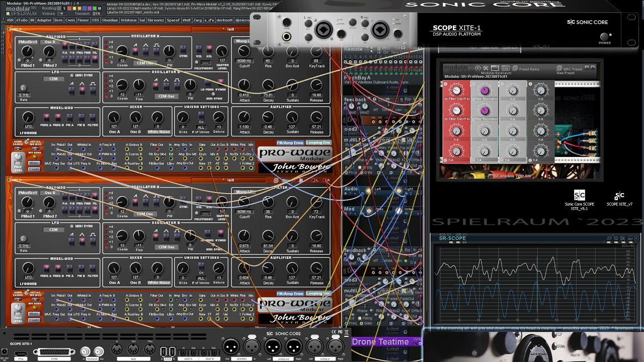The width and height of the screenshot is (644, 362).
Task: Toggle Unison On switch on upper Pro-Wave
Action: click(201, 116)
